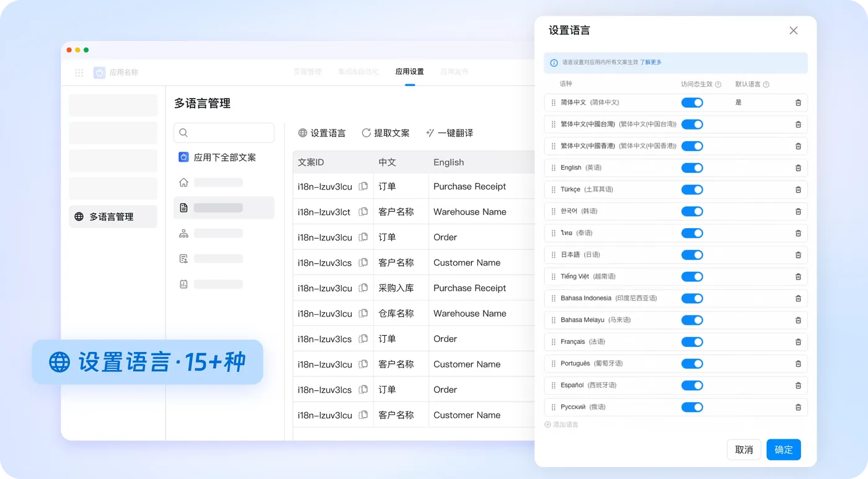
Task: Go to the 集成&自动化 tab
Action: tap(358, 72)
